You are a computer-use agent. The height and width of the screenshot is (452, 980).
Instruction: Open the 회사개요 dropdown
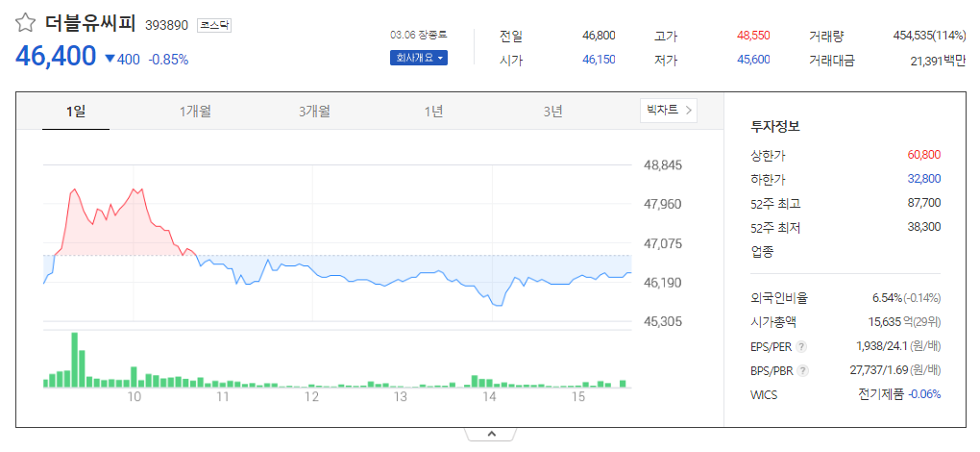419,58
